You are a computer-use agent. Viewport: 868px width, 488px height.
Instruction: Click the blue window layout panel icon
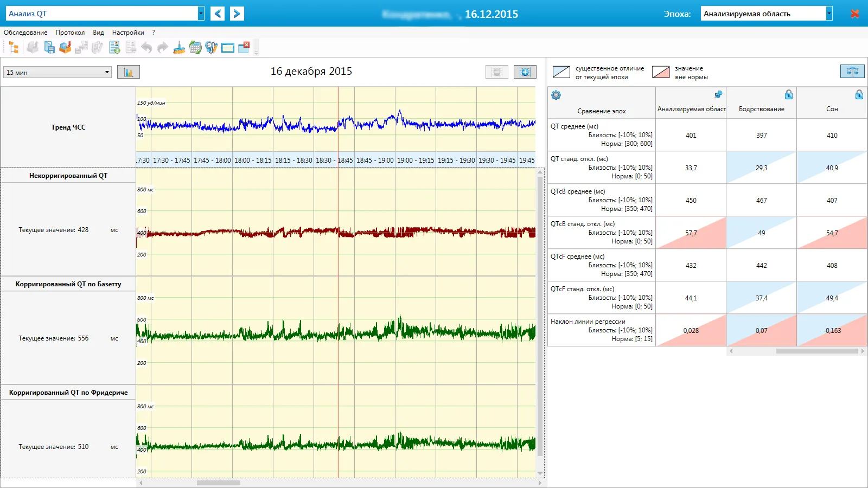tap(228, 48)
